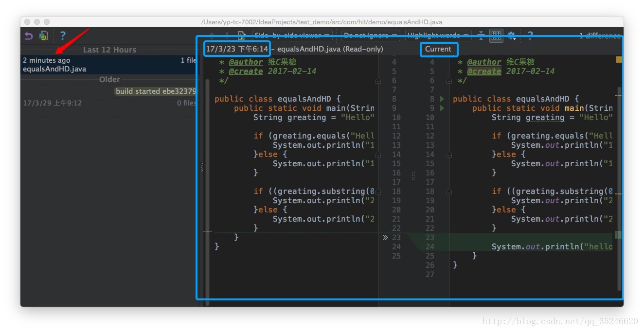644x331 pixels.
Task: Click the open-in-editor icon in diff toolbar
Action: click(x=241, y=35)
